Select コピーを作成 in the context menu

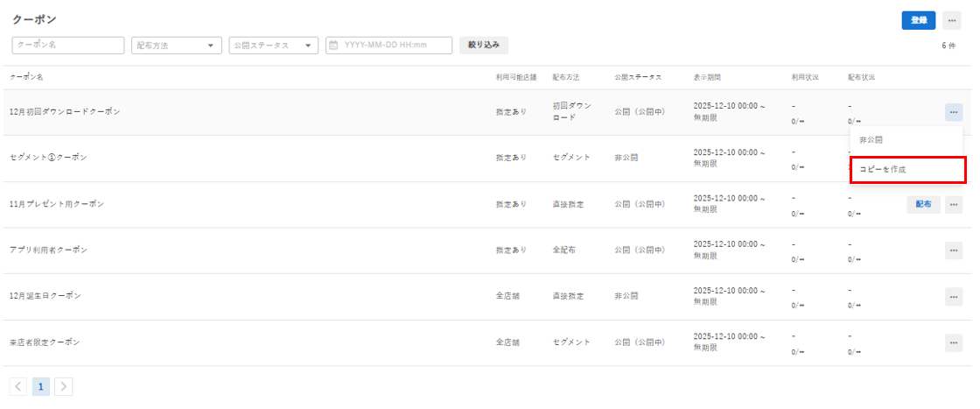click(906, 170)
